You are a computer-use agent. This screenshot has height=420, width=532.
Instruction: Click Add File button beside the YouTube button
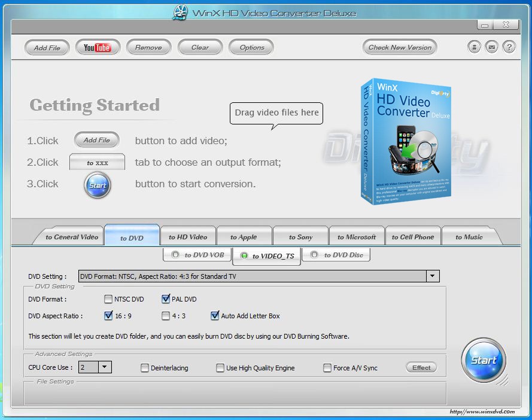coord(47,47)
